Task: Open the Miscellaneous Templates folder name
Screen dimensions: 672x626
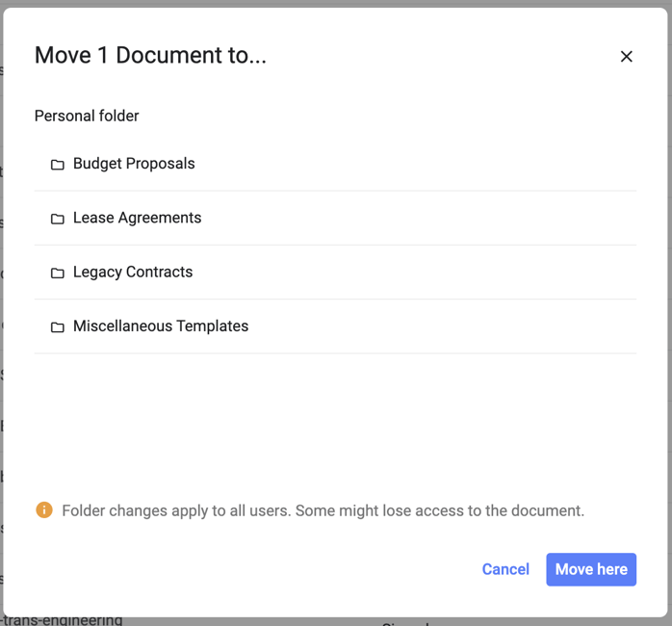Action: coord(161,326)
